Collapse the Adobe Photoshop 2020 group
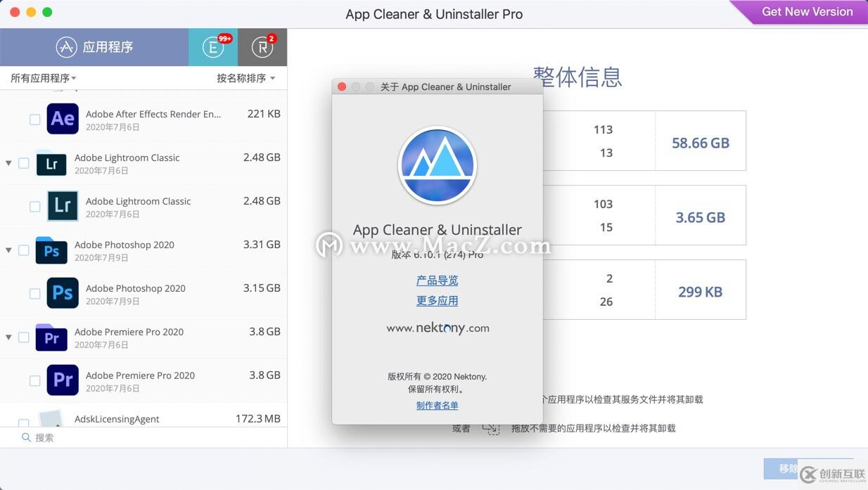The image size is (868, 490). point(8,250)
